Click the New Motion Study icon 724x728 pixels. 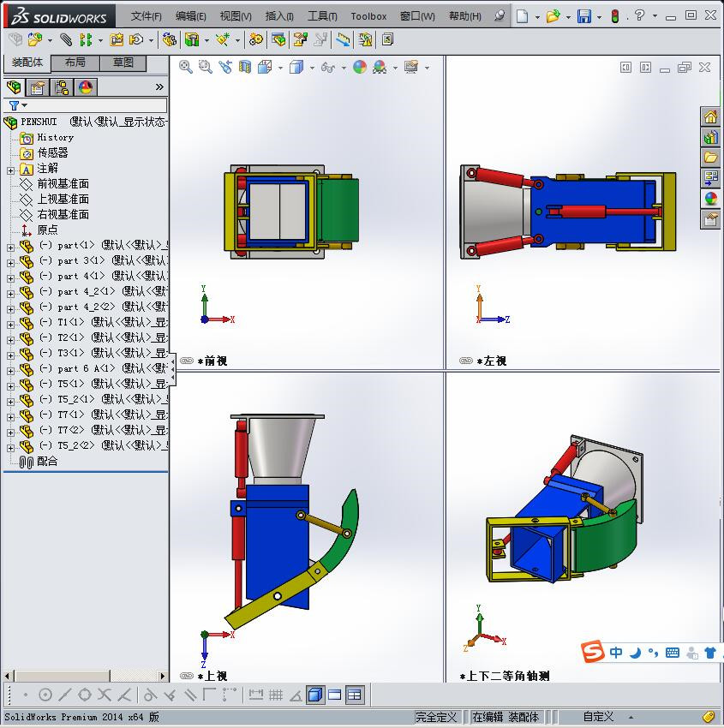tap(255, 40)
